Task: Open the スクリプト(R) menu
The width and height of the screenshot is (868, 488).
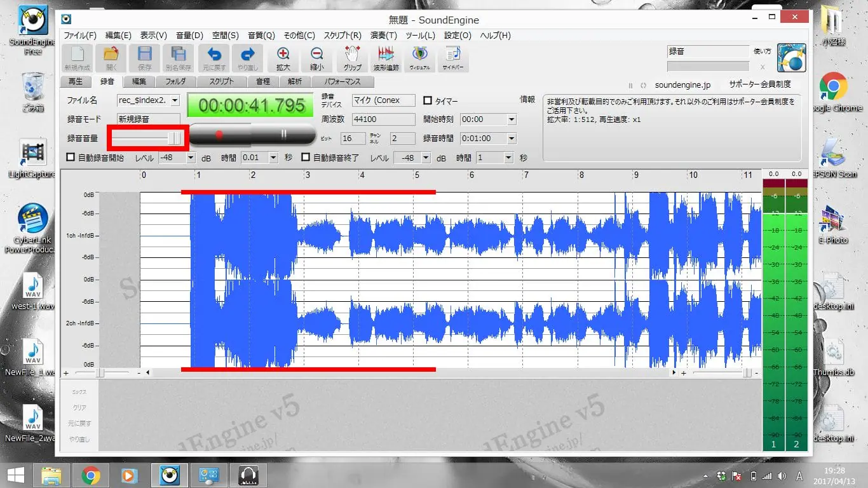Action: coord(342,36)
